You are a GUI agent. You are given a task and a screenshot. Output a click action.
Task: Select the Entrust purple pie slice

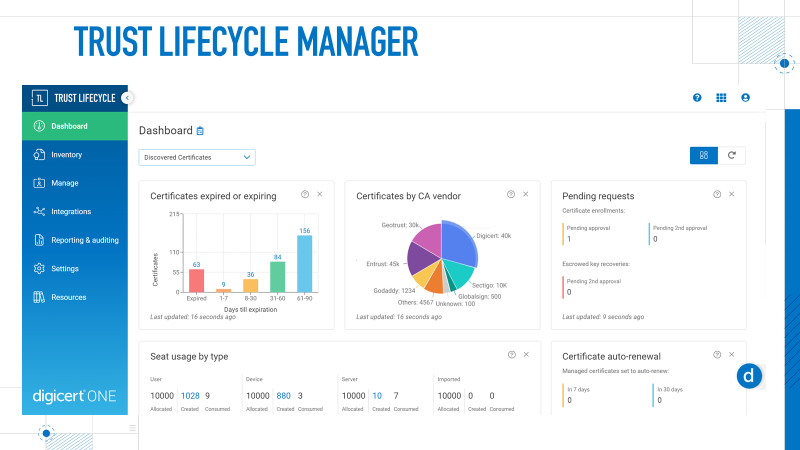[x=420, y=258]
